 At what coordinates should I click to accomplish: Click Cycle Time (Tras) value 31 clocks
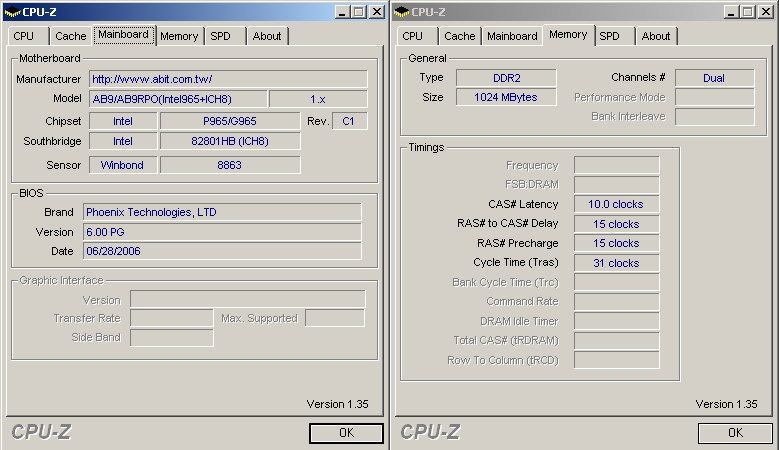617,263
